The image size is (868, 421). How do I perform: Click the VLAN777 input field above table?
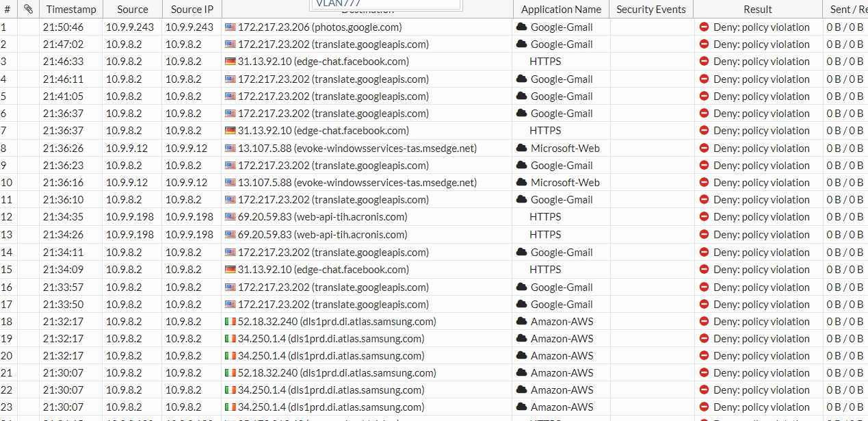[x=386, y=4]
